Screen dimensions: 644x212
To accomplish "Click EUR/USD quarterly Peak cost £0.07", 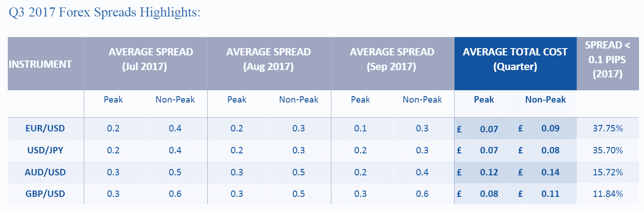I will click(x=489, y=129).
